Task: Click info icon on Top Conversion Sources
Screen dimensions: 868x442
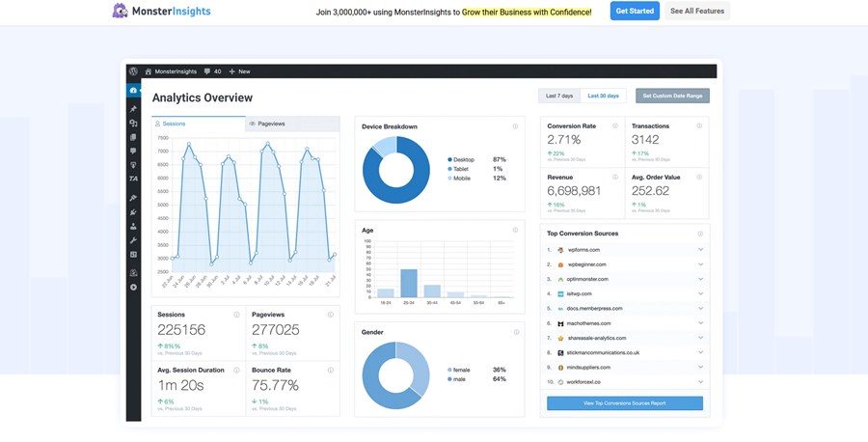Action: 700,234
